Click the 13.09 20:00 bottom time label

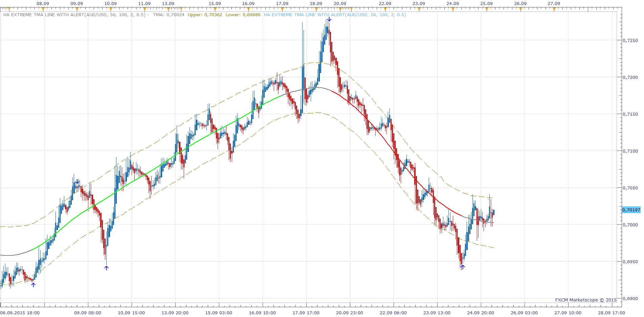[x=175, y=313]
